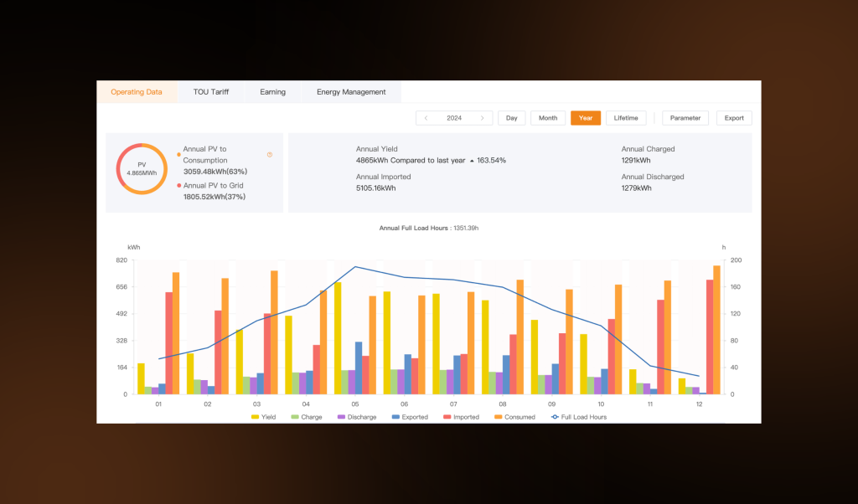This screenshot has height=504, width=858.
Task: Switch to the TOU Tariff tab
Action: 211,92
